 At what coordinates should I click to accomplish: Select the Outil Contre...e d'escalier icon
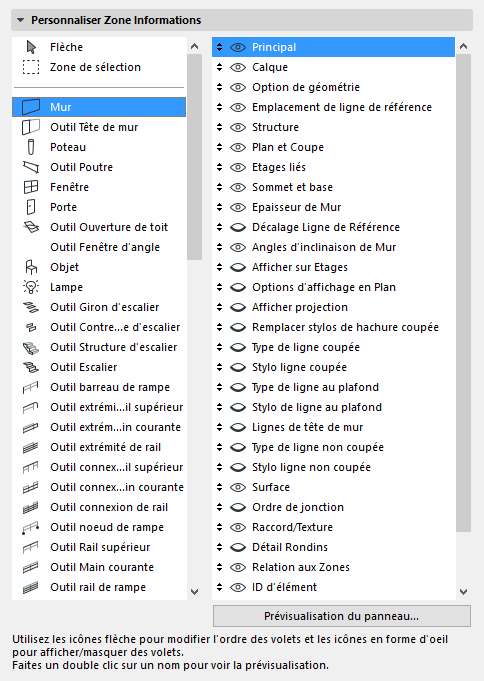tap(31, 327)
